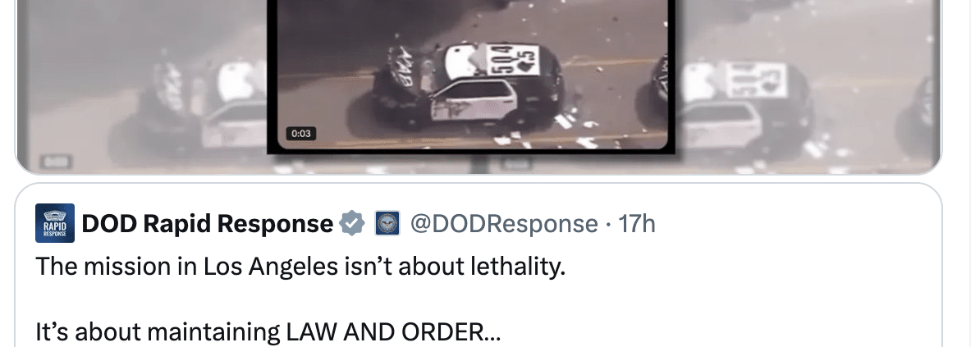The height and width of the screenshot is (347, 980).
Task: Click the 0:03 video duration badge
Action: click(301, 134)
